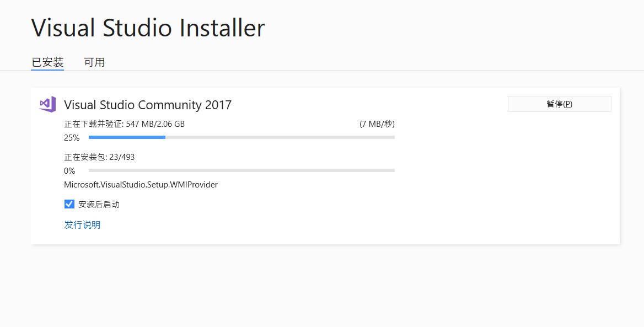Pause installation with the 暂停(P) button
The image size is (644, 327).
pyautogui.click(x=559, y=104)
